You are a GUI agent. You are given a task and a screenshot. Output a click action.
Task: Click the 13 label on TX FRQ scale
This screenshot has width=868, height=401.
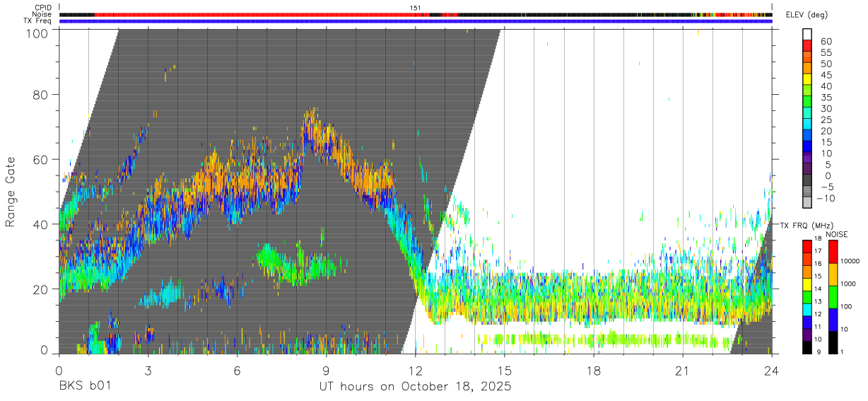[818, 301]
